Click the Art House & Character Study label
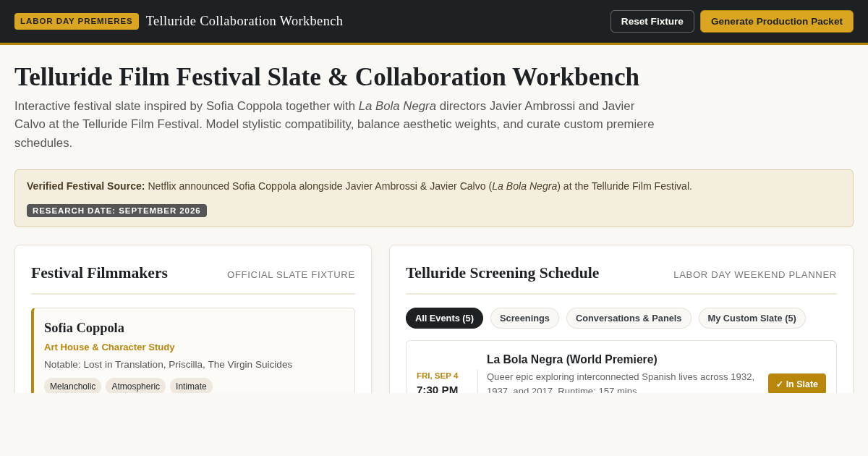The height and width of the screenshot is (456, 868). [109, 347]
